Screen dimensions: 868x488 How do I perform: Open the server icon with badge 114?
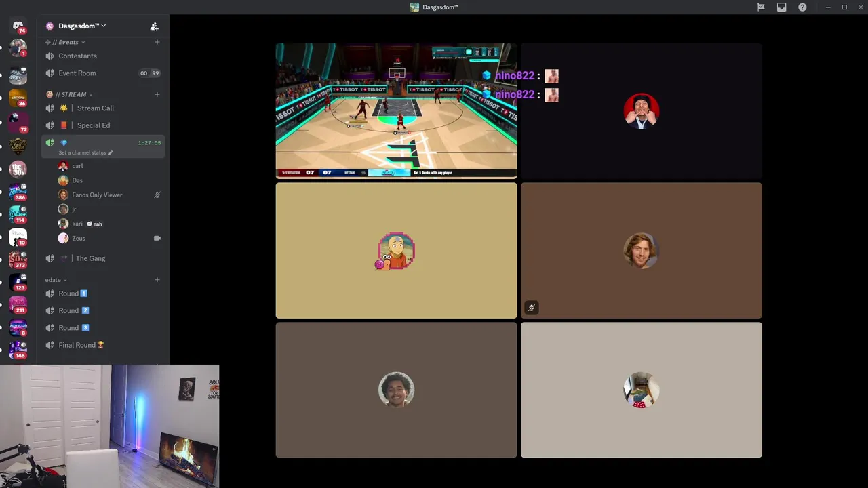(x=18, y=215)
